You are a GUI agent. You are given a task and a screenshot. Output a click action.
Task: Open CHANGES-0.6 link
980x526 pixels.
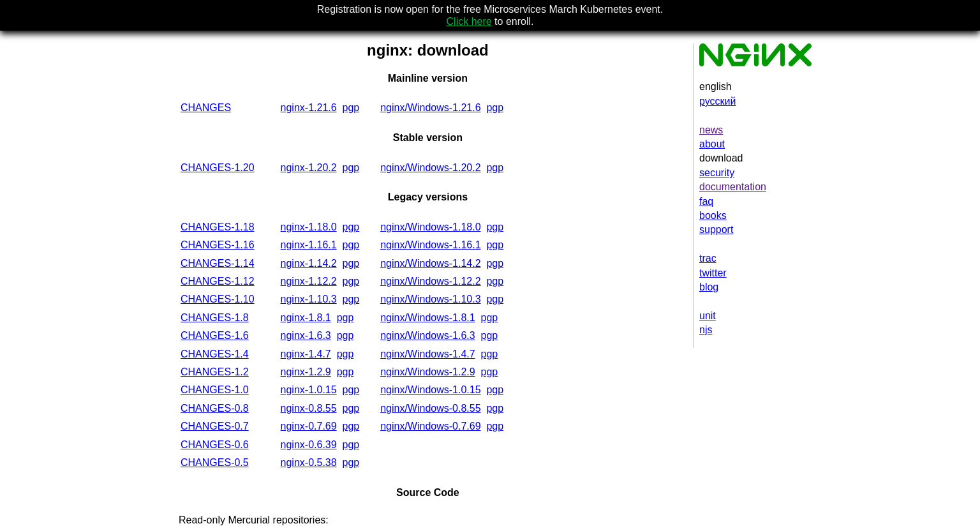click(x=214, y=445)
